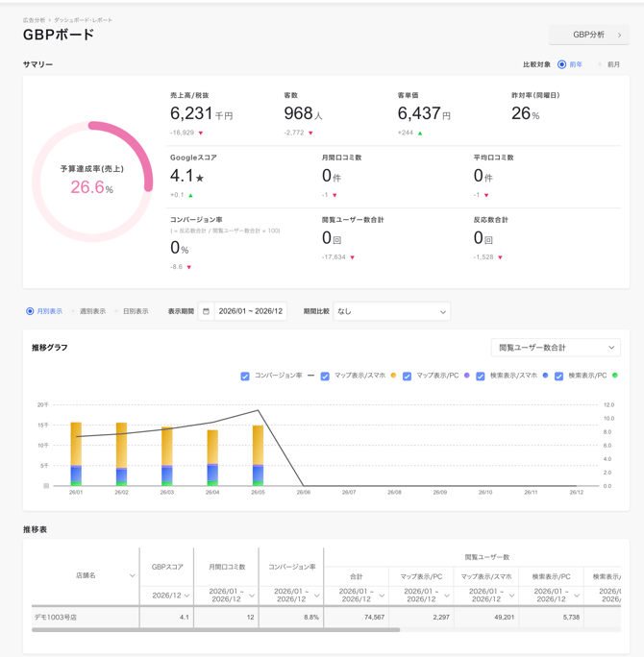644x657 pixels.
Task: Click the purple マップ表示/PC legend dot
Action: tap(466, 376)
